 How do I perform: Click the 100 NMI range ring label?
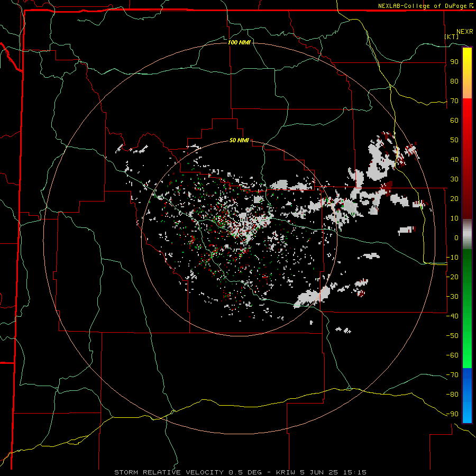[239, 42]
